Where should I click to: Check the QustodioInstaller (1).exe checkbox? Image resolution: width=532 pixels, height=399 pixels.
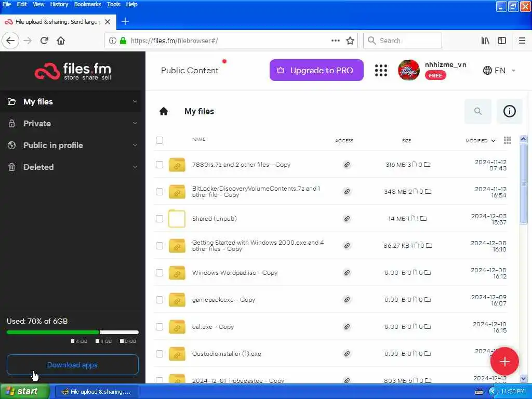tap(159, 353)
